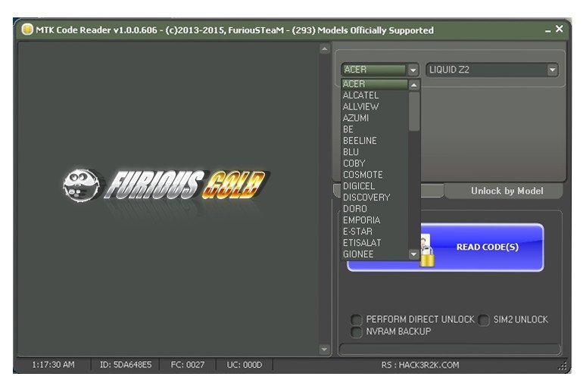Pick COBY from the brand list

pos(375,163)
